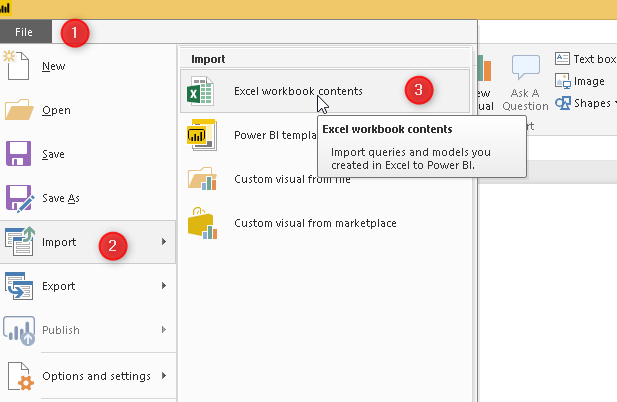Select the Publish menu label
This screenshot has height=402, width=617.
tap(61, 330)
